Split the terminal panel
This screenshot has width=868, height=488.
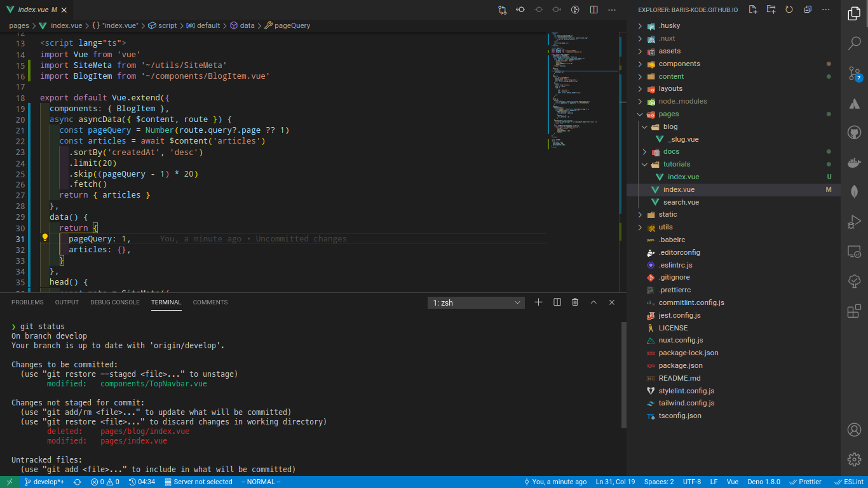pos(557,302)
